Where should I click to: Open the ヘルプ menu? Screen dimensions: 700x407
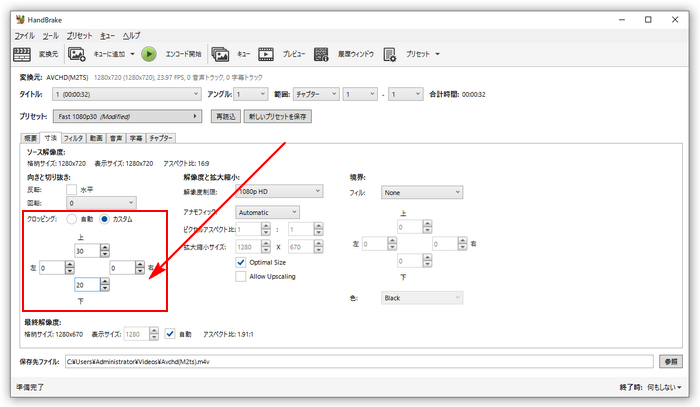[131, 36]
